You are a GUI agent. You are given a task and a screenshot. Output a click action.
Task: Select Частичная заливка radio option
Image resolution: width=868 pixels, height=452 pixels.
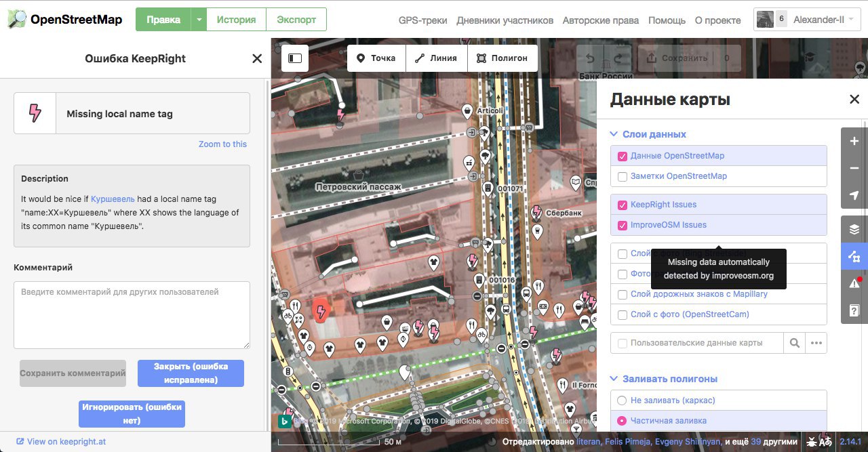coord(622,421)
